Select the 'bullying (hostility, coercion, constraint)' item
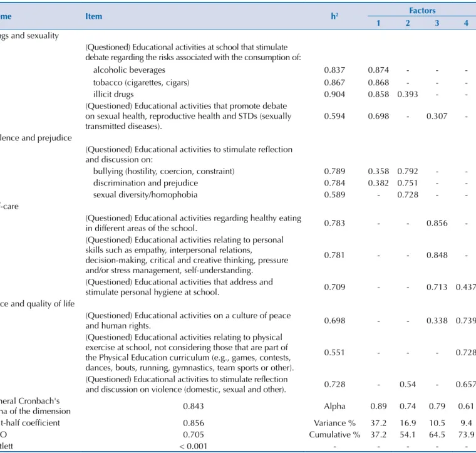Screen dimensions: 476x453 (164, 172)
